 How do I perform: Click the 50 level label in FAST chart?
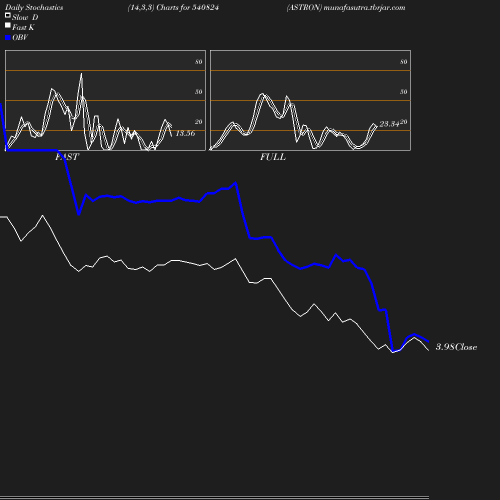pos(199,92)
